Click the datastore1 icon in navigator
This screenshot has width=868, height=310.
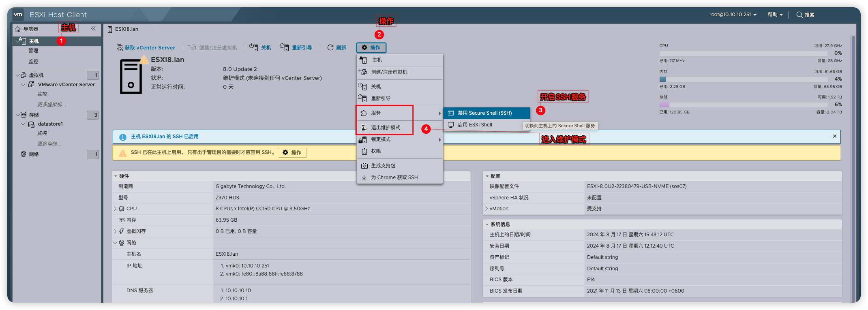(x=31, y=124)
